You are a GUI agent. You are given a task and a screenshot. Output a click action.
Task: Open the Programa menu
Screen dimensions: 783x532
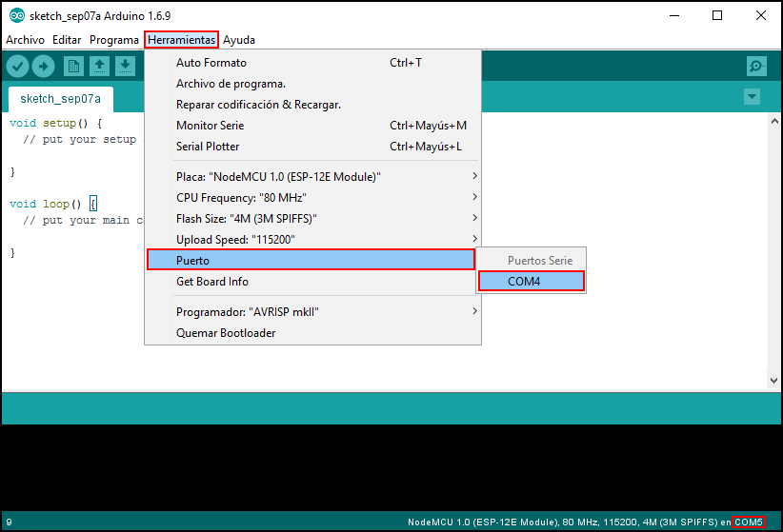pyautogui.click(x=114, y=40)
